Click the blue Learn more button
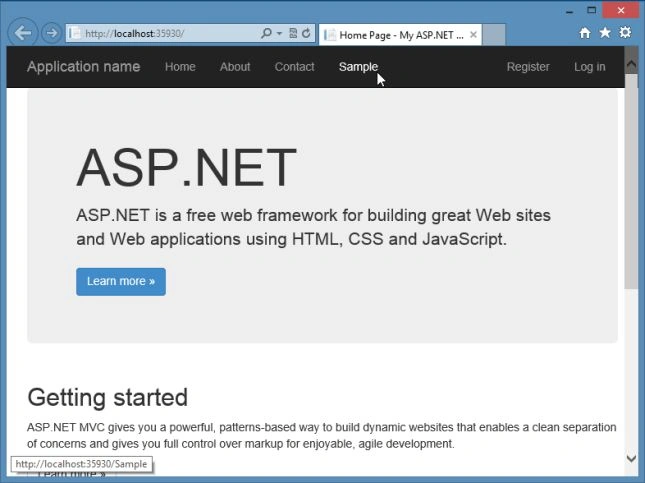 121,282
